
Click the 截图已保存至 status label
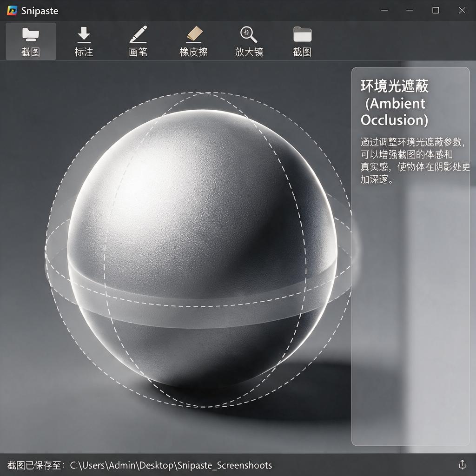(35, 465)
